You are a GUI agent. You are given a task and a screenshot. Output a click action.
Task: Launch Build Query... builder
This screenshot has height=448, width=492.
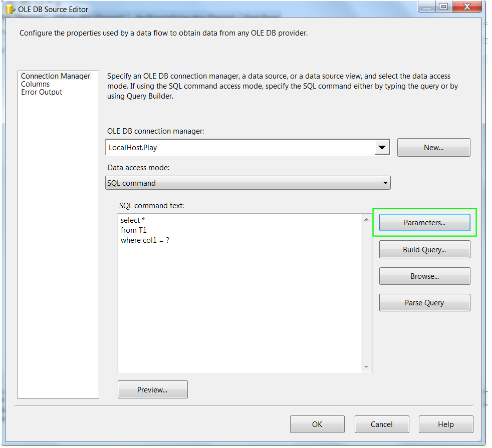click(424, 250)
